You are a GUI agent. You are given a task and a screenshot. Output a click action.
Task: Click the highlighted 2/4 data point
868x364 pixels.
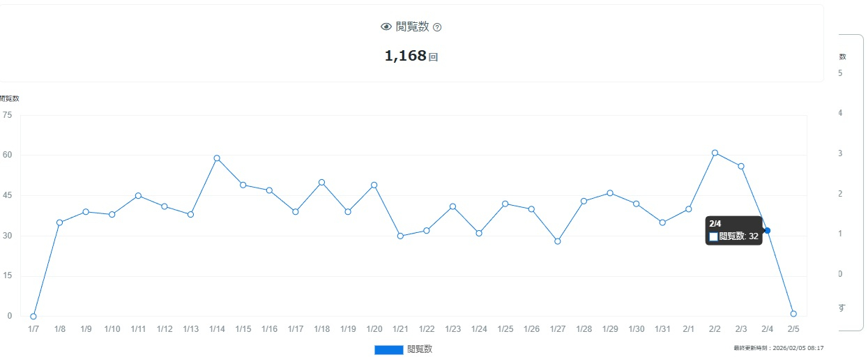click(767, 230)
